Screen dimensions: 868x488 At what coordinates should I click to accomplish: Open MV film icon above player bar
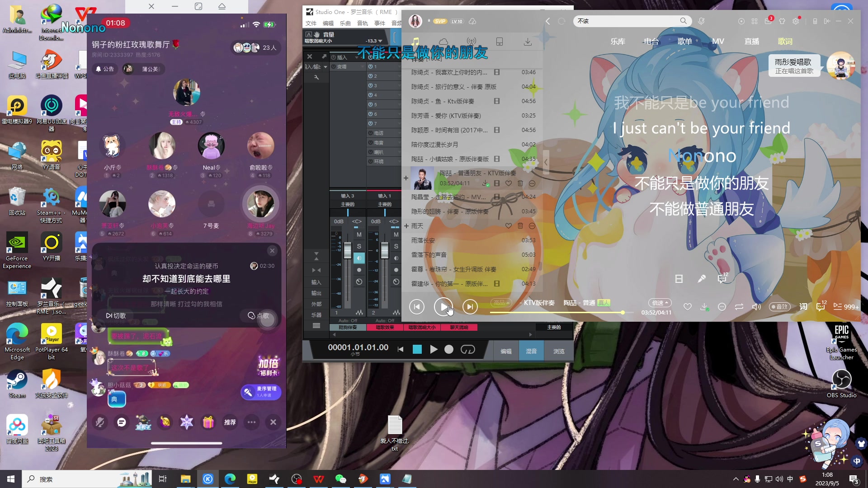coord(679,279)
